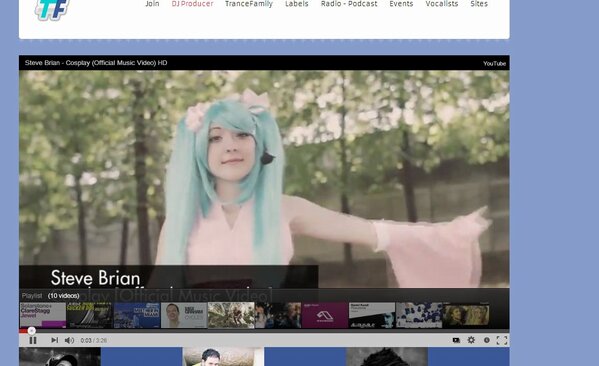Open the Sites menu item

479,4
